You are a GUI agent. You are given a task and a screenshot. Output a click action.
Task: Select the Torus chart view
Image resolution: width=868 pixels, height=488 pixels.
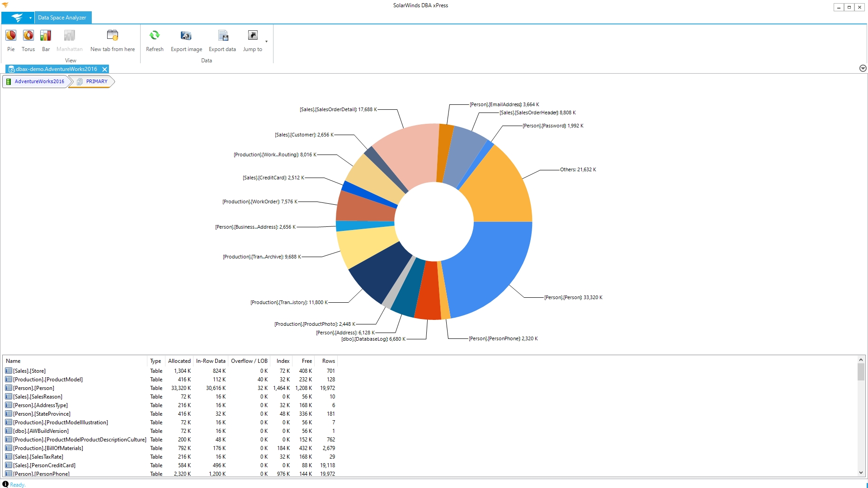[28, 36]
